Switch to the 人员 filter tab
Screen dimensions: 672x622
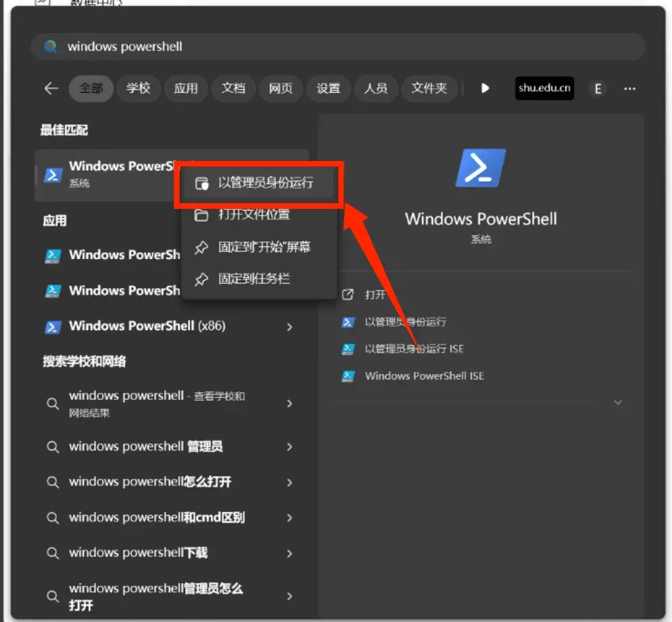(376, 89)
